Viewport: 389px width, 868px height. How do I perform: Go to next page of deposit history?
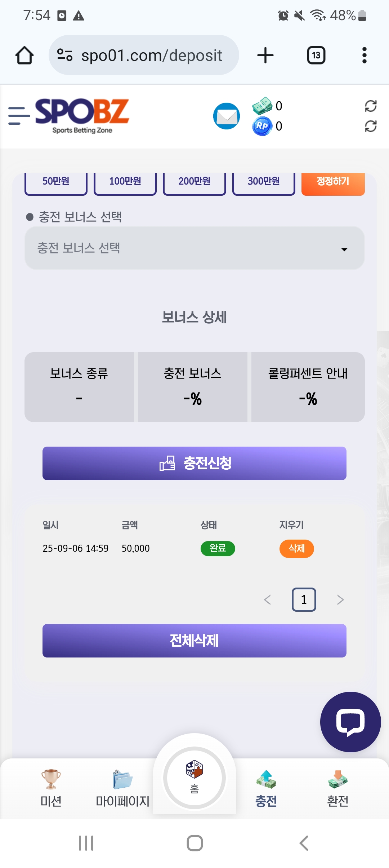coord(340,600)
